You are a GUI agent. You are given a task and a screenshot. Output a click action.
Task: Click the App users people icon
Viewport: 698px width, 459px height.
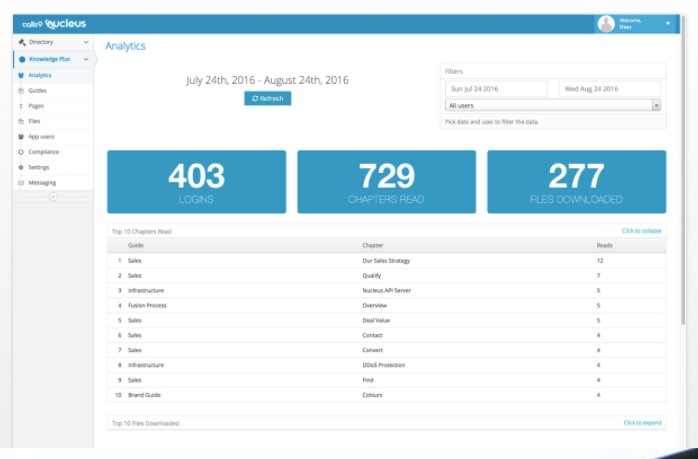pyautogui.click(x=21, y=137)
